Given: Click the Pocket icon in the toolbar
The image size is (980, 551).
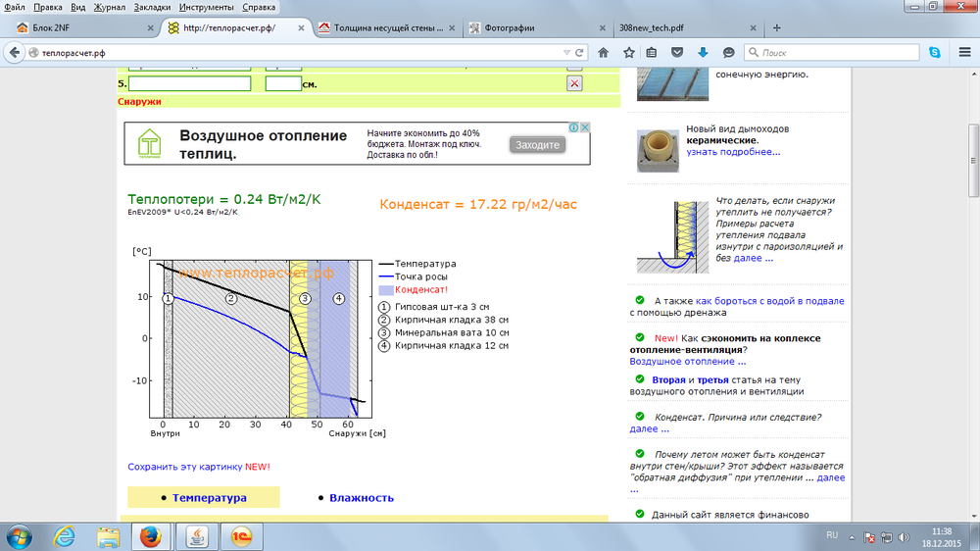Looking at the screenshot, I should pyautogui.click(x=677, y=52).
